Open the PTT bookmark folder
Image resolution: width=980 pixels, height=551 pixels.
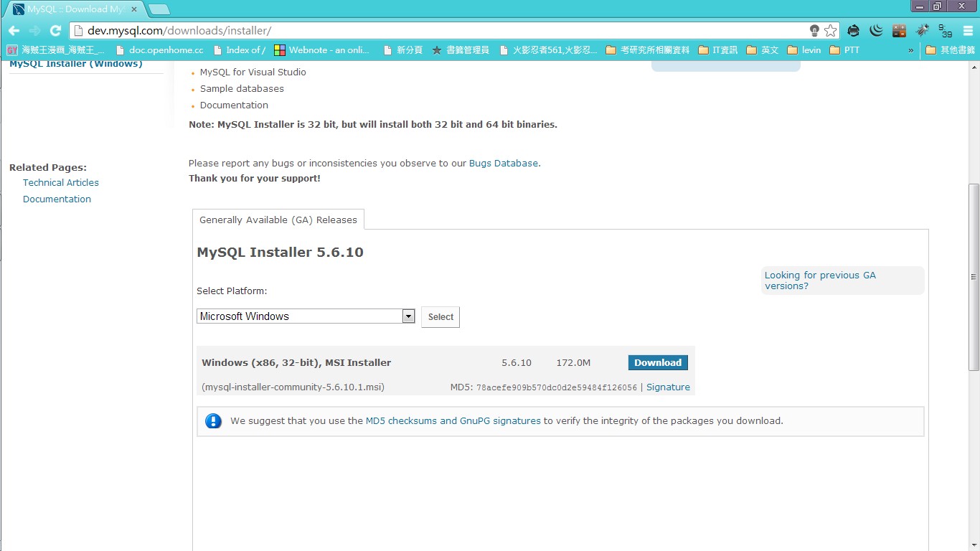[844, 50]
